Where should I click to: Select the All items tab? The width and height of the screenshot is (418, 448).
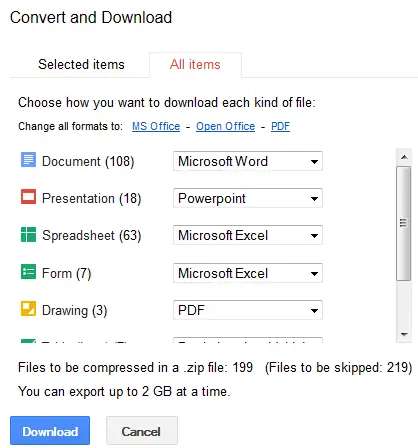(195, 64)
